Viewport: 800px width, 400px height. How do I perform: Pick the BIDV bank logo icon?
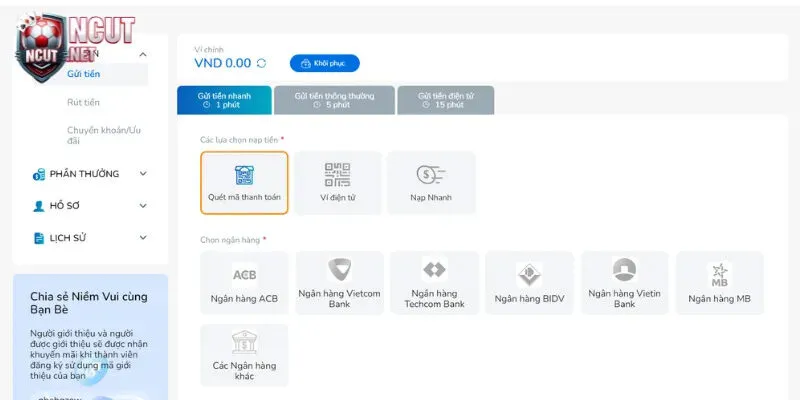[529, 274]
